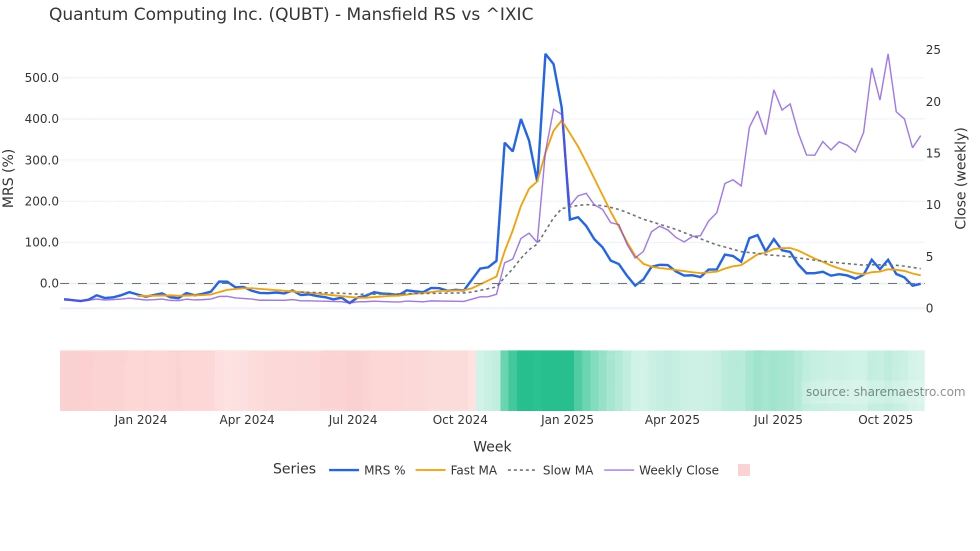Screen dimensions: 980x551
Task: Click the '10' right axis tick
Action: click(x=933, y=205)
